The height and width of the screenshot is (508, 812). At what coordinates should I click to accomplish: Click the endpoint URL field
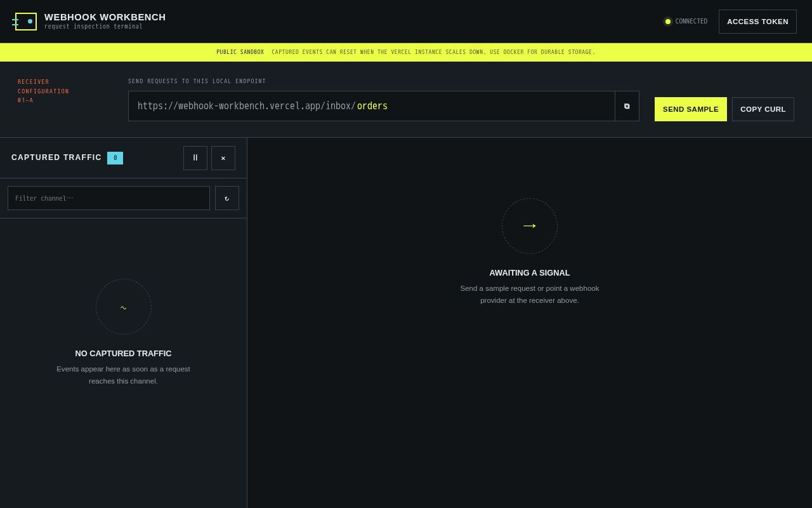pos(372,106)
